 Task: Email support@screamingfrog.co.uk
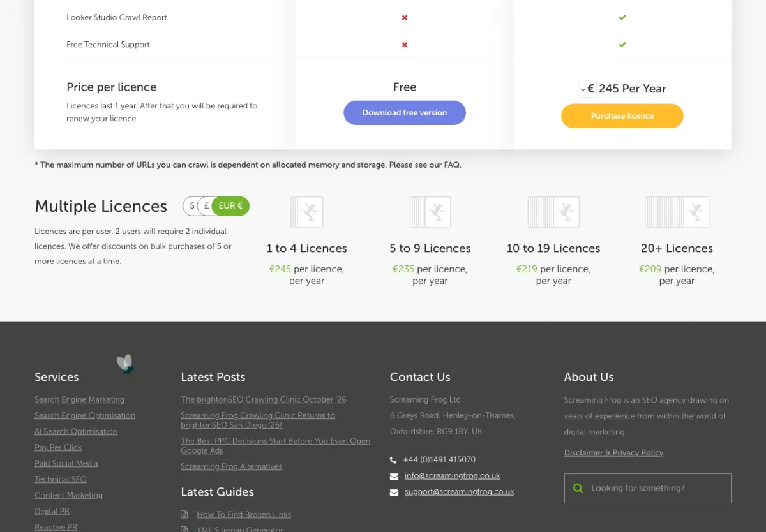point(459,492)
